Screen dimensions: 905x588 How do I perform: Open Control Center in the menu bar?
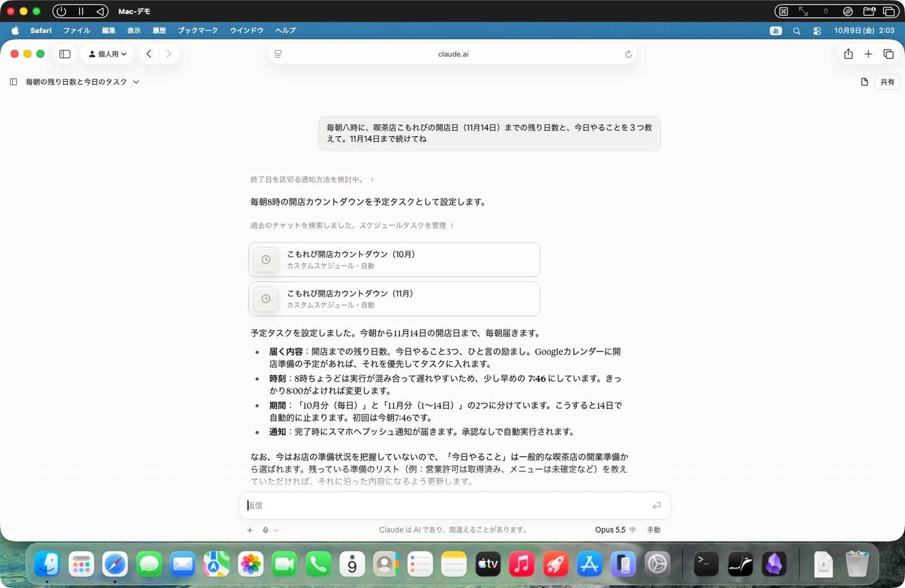coord(817,31)
